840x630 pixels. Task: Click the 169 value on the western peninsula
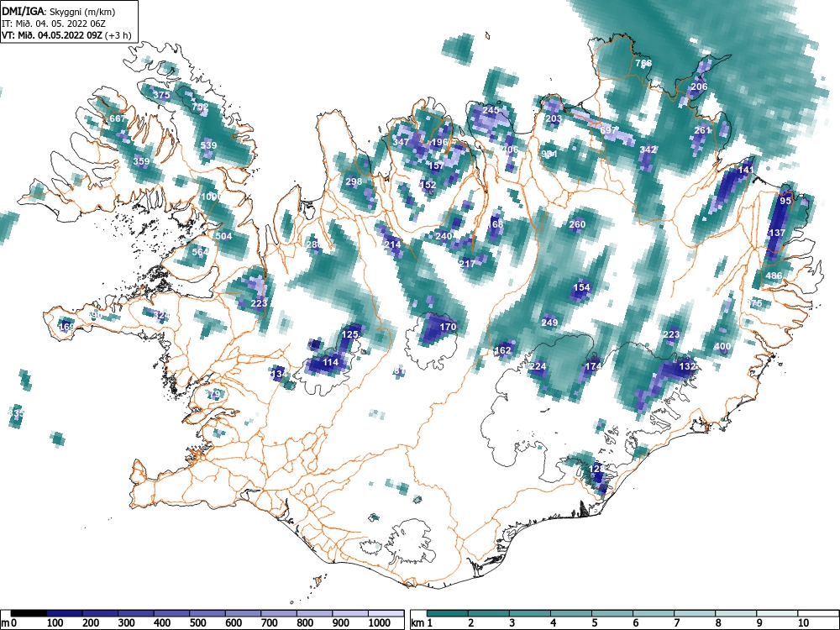click(x=67, y=327)
